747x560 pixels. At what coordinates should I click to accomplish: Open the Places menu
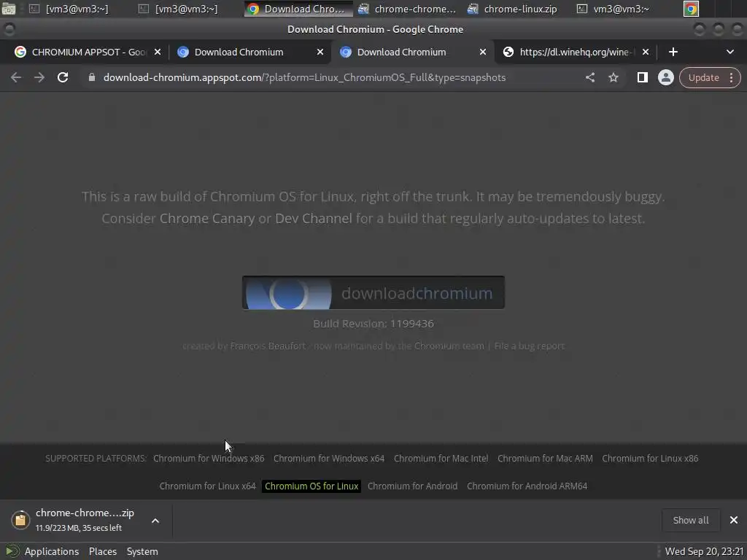point(102,551)
